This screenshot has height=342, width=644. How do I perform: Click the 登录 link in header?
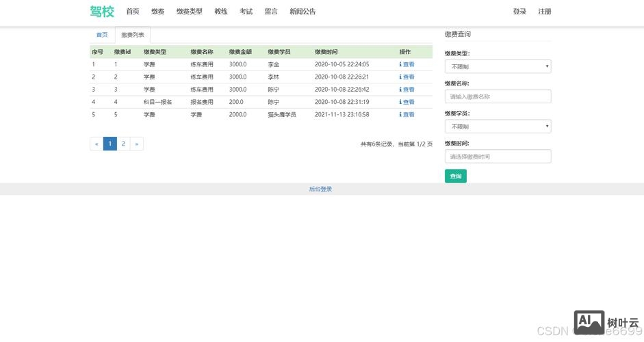point(519,12)
